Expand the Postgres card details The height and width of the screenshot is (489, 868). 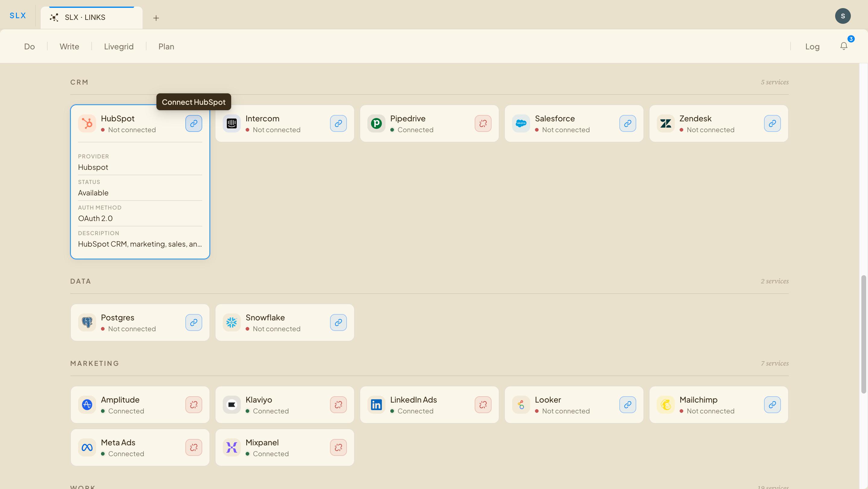tap(140, 322)
